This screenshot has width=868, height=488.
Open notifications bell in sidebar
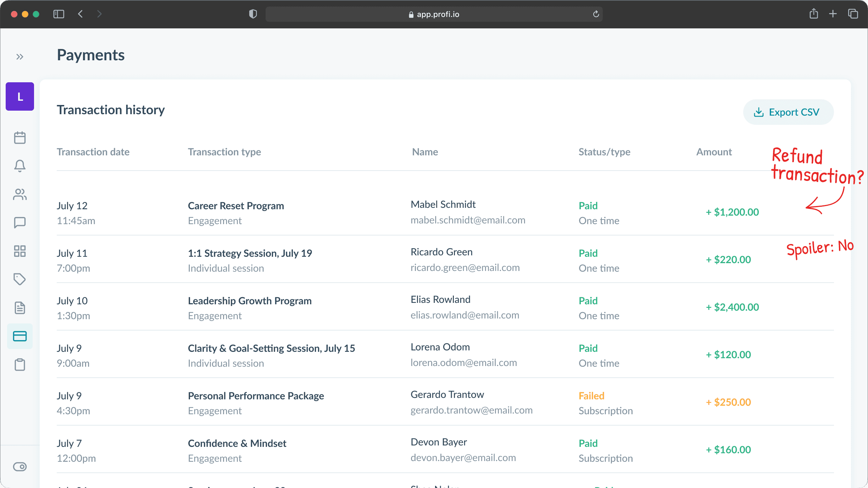tap(20, 166)
